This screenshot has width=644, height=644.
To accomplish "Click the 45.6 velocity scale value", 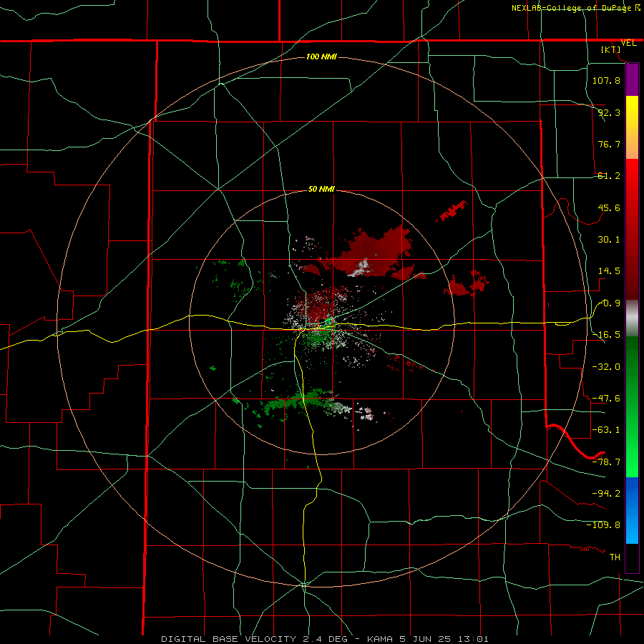I will [609, 208].
